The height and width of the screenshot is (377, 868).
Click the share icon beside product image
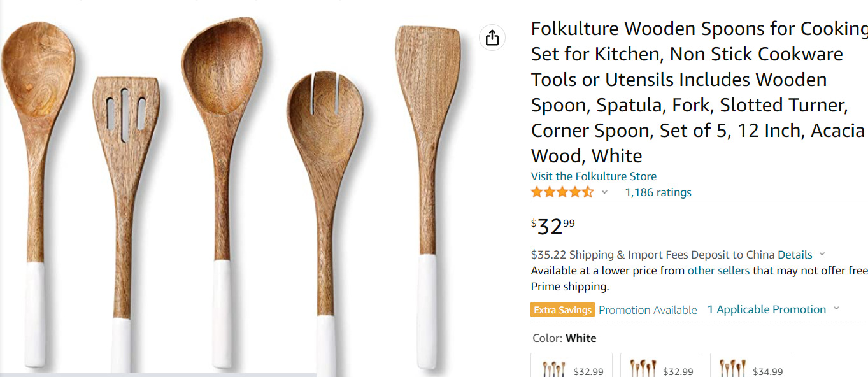[492, 38]
